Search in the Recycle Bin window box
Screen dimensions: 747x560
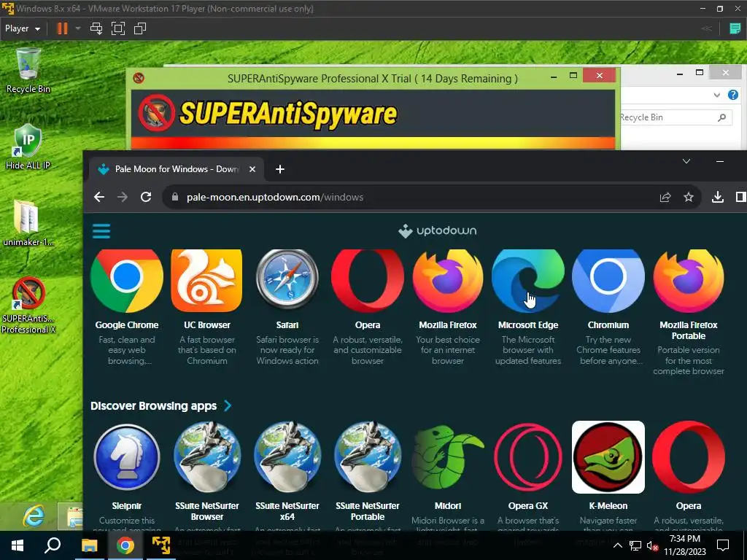tap(675, 117)
